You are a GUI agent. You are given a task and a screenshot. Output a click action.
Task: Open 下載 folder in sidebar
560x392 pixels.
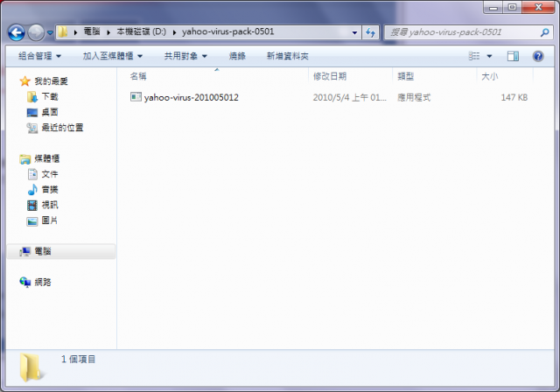50,96
